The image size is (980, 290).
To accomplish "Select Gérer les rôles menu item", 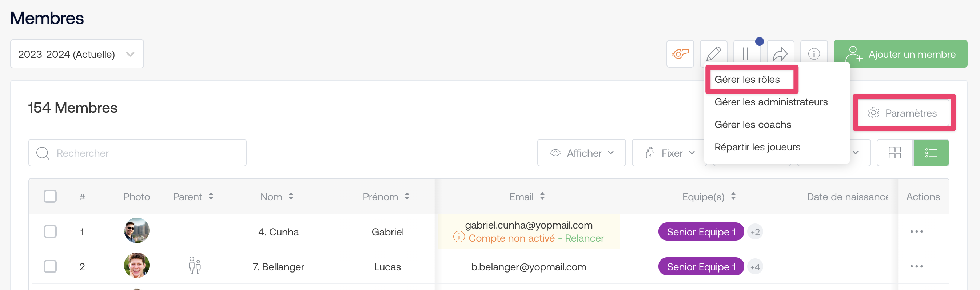I will click(747, 80).
